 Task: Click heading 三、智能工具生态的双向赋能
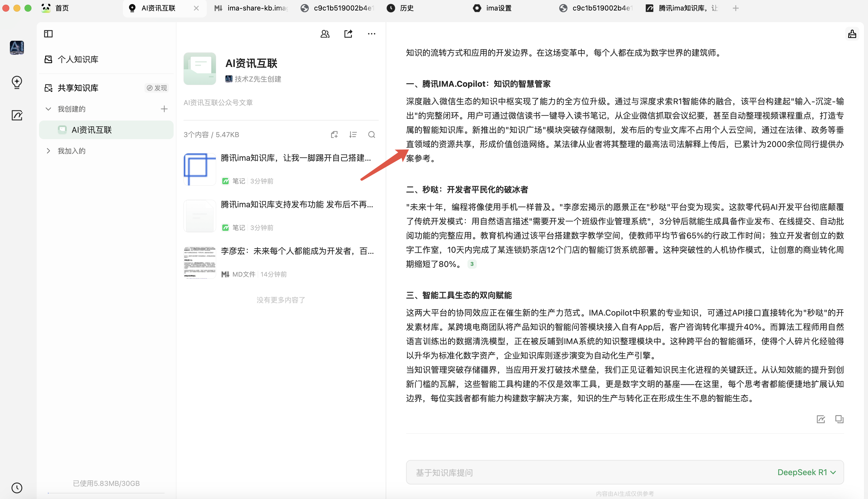[459, 295]
